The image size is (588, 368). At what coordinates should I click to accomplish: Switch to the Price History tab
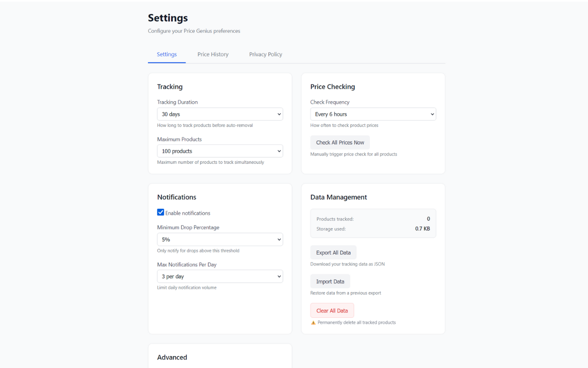point(213,54)
